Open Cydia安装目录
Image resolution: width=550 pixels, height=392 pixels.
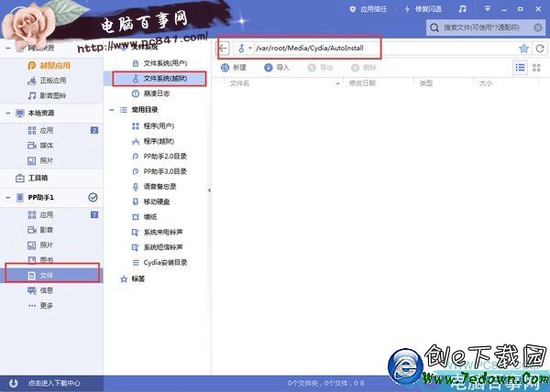point(159,262)
